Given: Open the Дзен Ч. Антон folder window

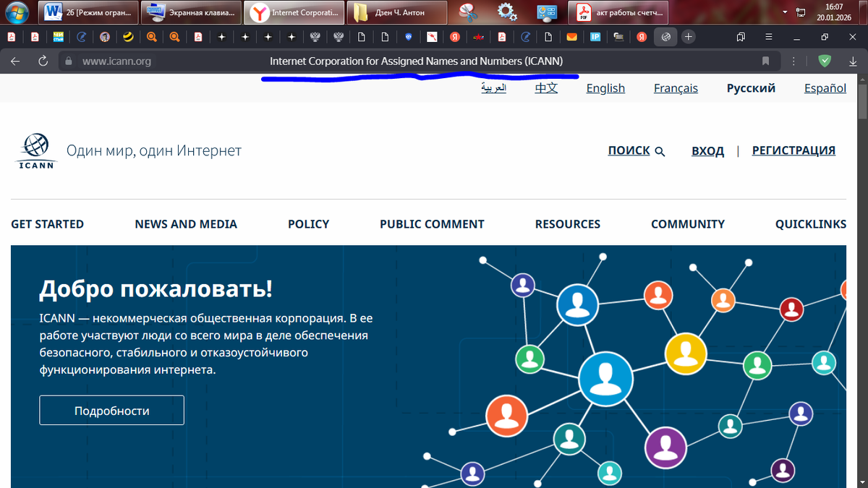Looking at the screenshot, I should (x=396, y=12).
